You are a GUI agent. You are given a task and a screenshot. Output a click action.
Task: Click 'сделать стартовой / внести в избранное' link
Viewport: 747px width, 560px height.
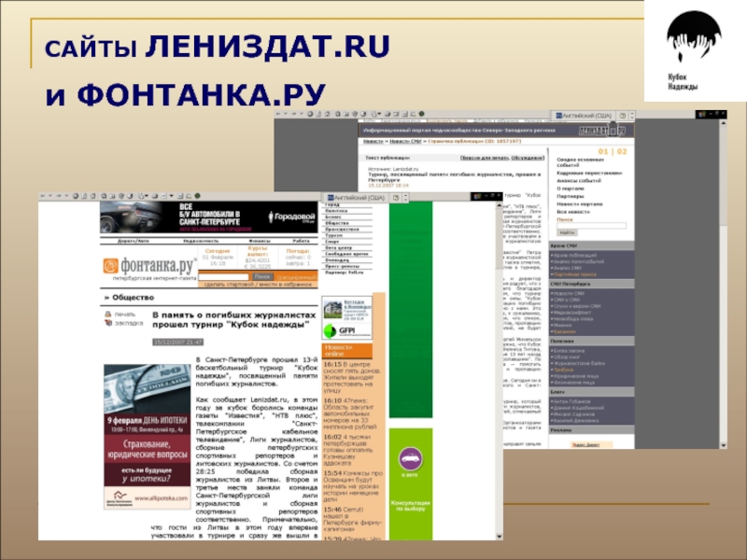point(258,285)
